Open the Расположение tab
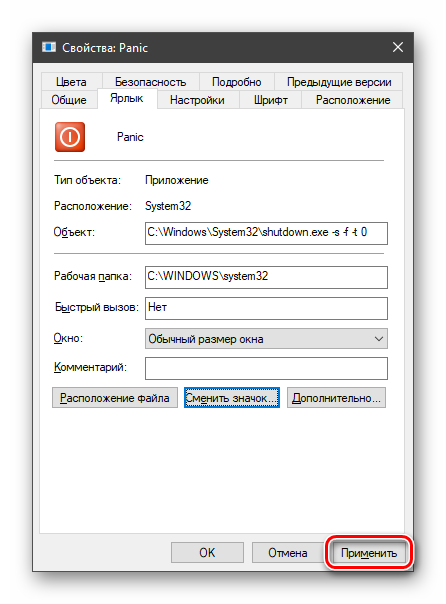This screenshot has height=604, width=446. click(x=353, y=100)
